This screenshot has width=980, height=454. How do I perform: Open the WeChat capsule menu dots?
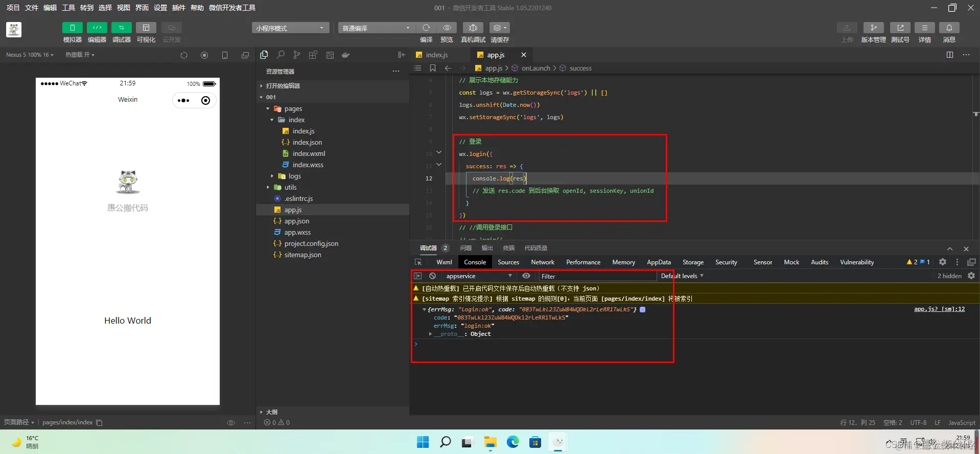[183, 100]
